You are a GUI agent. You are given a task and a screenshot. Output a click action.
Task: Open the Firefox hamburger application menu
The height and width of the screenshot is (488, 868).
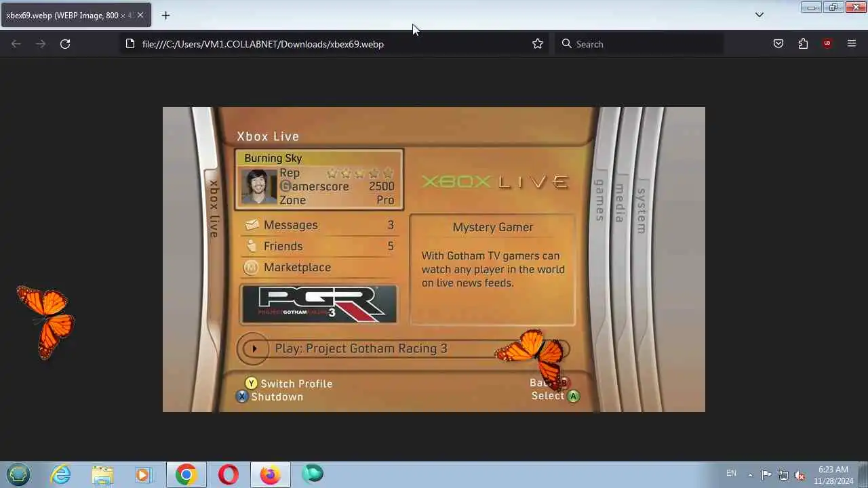(852, 44)
